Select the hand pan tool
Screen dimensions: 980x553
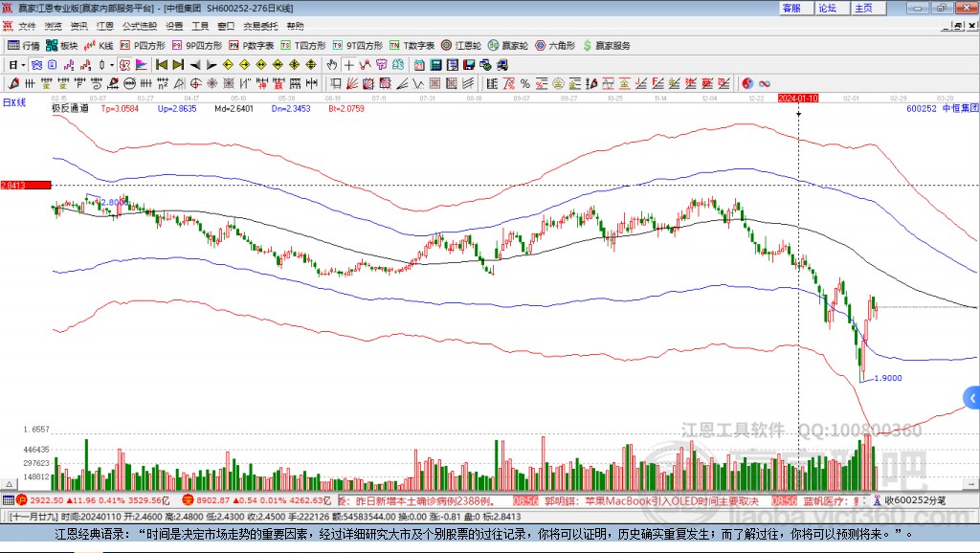(x=332, y=65)
